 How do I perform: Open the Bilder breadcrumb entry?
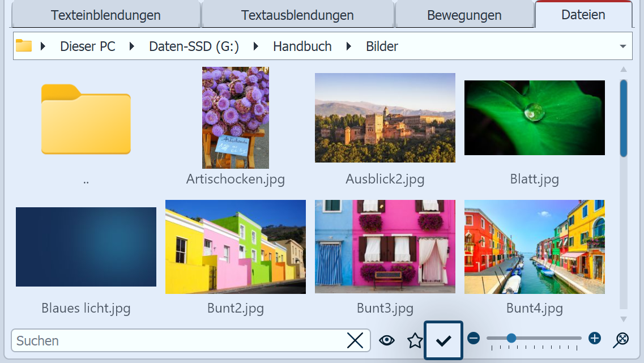[382, 46]
